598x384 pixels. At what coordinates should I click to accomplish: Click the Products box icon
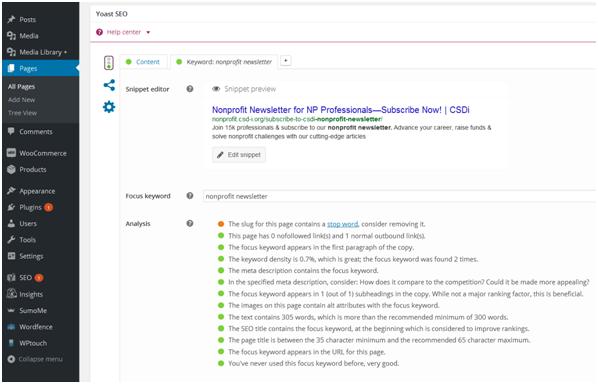coord(11,169)
